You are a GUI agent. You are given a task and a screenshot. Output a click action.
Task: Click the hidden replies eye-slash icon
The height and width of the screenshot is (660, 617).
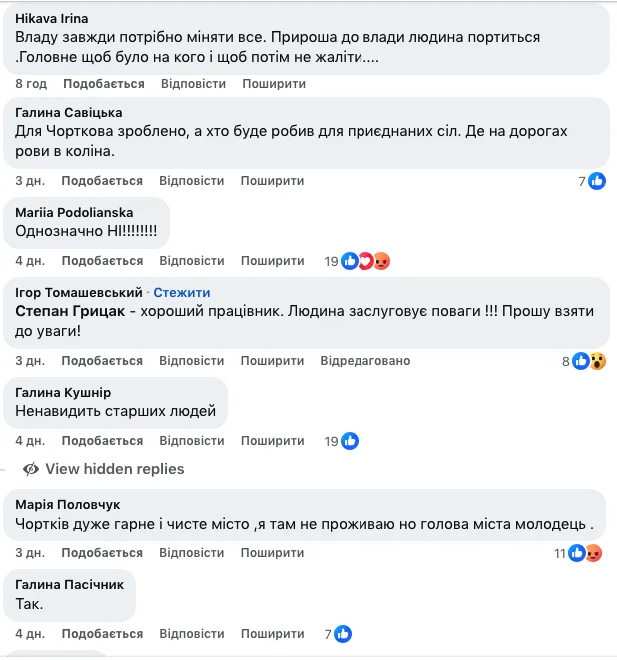[31, 469]
